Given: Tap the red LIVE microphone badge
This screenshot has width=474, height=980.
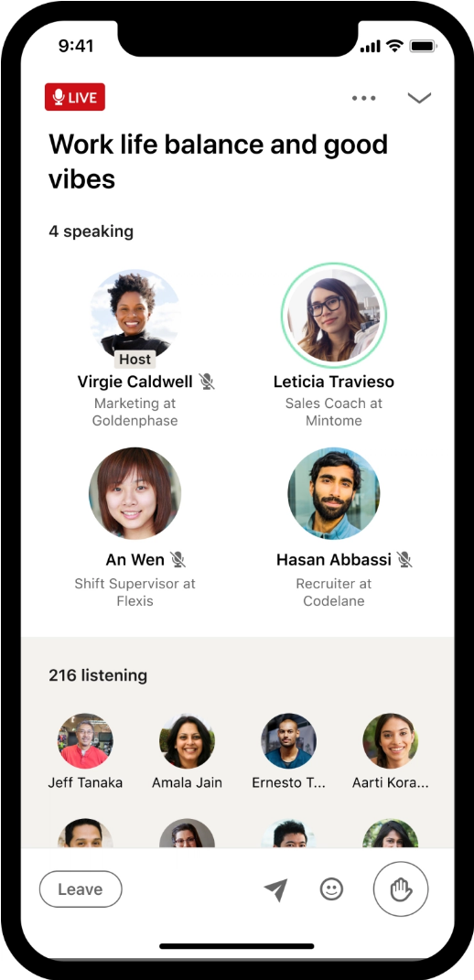Looking at the screenshot, I should pyautogui.click(x=75, y=97).
